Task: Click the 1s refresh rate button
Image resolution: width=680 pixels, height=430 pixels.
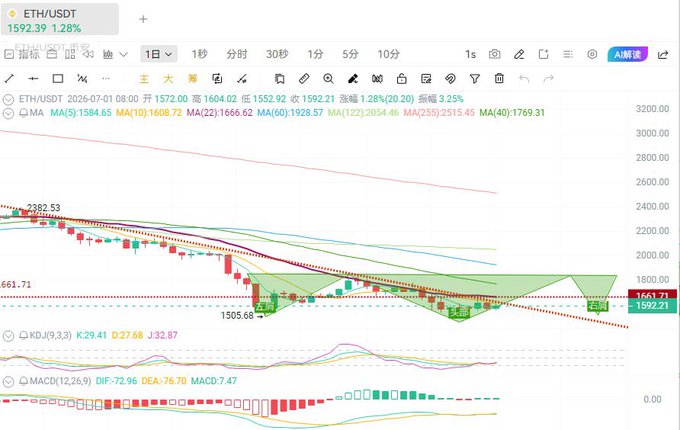Action: point(471,54)
